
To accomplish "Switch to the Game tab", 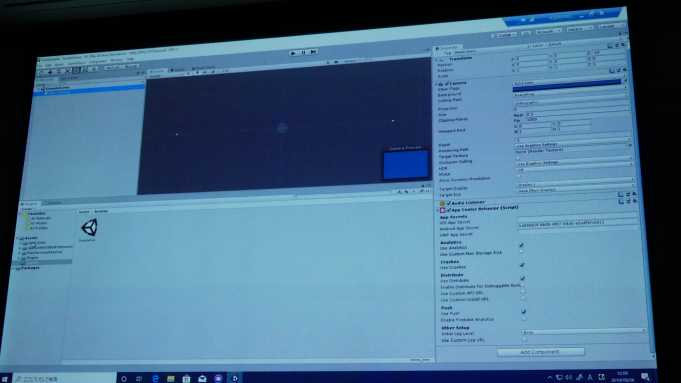I will (178, 70).
